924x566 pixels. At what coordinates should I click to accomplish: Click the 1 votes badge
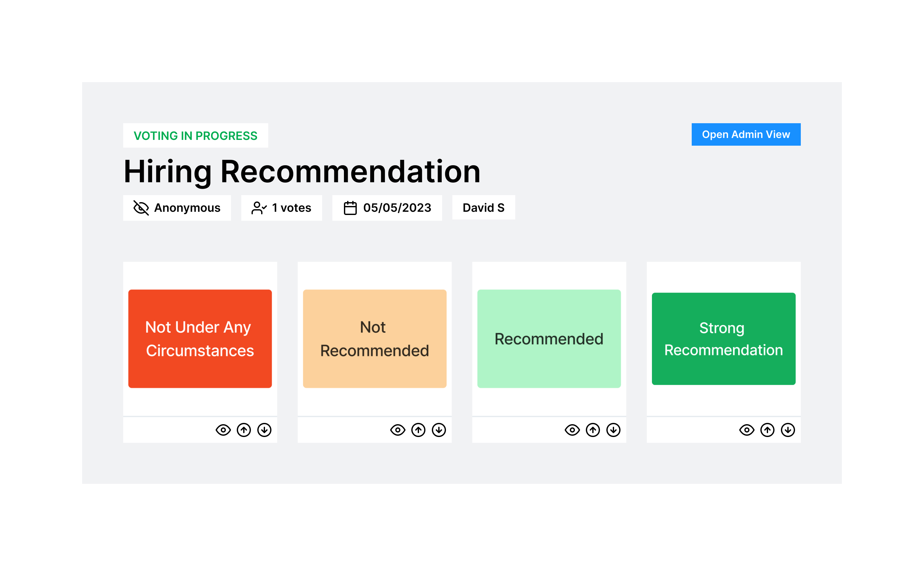click(281, 208)
